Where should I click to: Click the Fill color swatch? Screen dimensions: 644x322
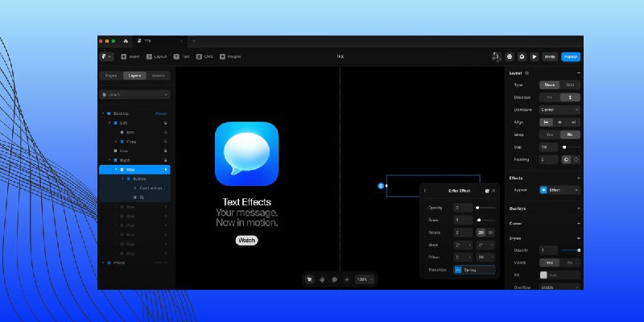[x=543, y=275]
